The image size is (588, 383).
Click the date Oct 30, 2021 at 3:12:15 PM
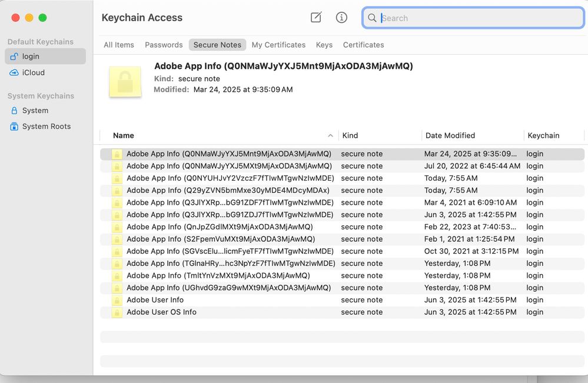point(471,251)
